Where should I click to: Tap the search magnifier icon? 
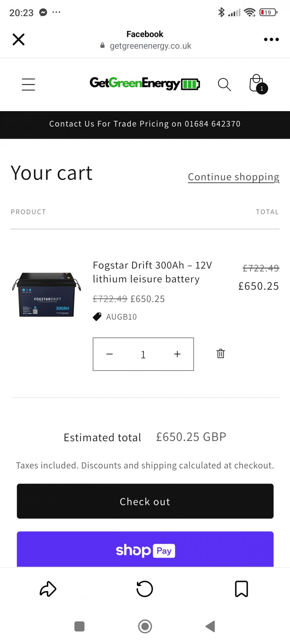(x=224, y=84)
